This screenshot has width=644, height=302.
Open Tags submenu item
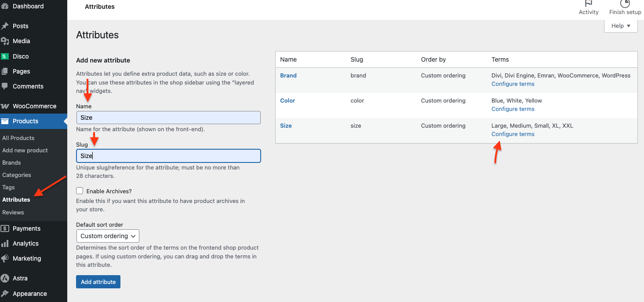[8, 187]
